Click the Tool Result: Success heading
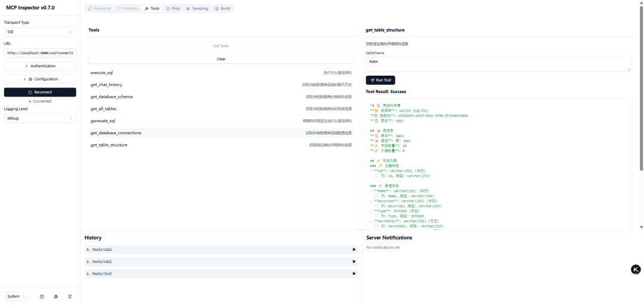Viewport: 644px width, 305px height. point(386,92)
